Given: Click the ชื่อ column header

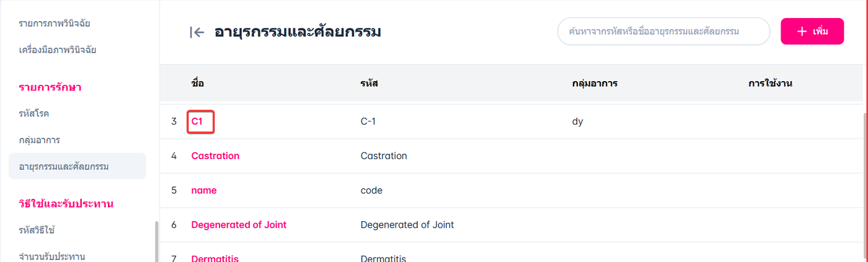Looking at the screenshot, I should (x=198, y=83).
